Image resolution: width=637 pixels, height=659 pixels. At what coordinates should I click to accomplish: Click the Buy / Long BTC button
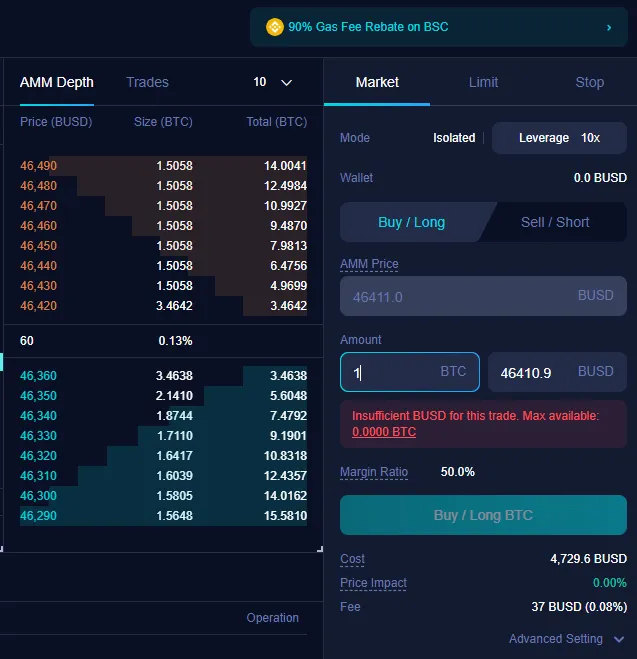(x=483, y=515)
